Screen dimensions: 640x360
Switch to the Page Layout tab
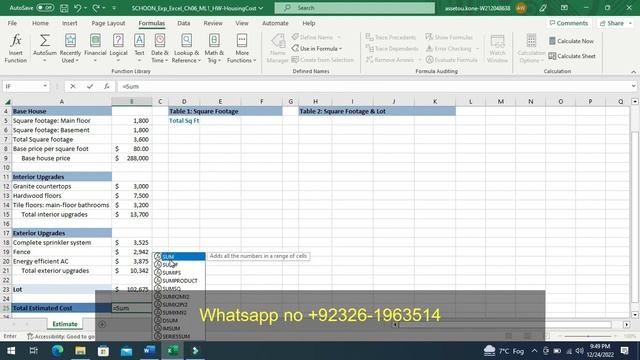[108, 23]
